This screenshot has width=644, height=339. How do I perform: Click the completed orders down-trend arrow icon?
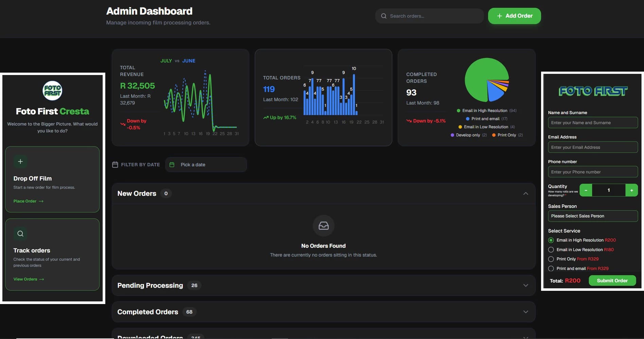coord(409,121)
